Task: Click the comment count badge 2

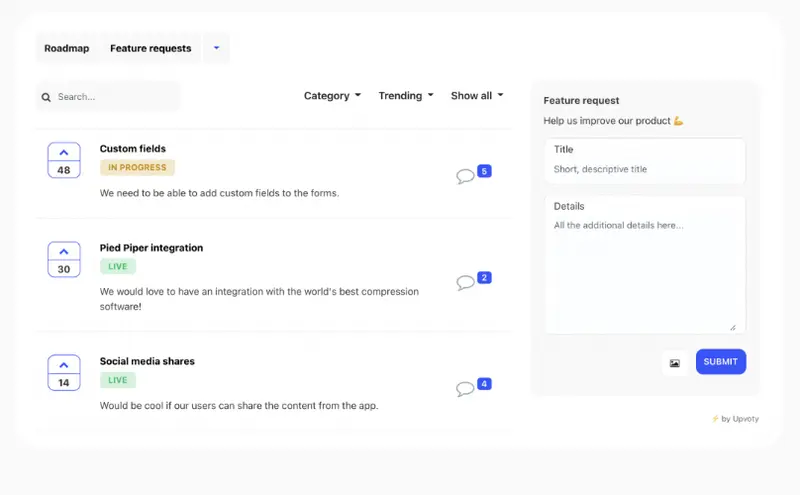Action: point(484,278)
